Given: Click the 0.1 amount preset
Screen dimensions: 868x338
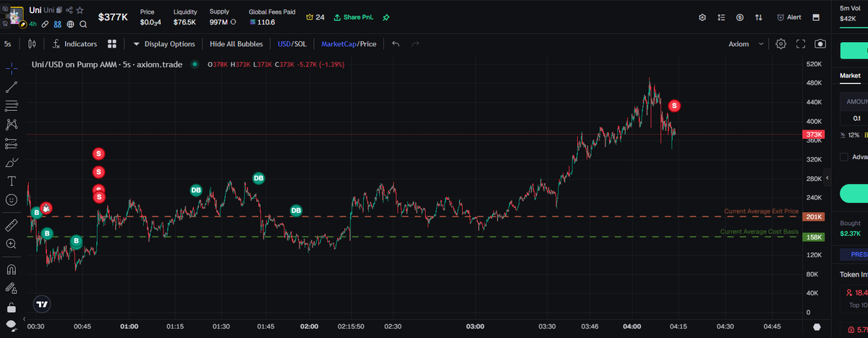Looking at the screenshot, I should point(856,118).
